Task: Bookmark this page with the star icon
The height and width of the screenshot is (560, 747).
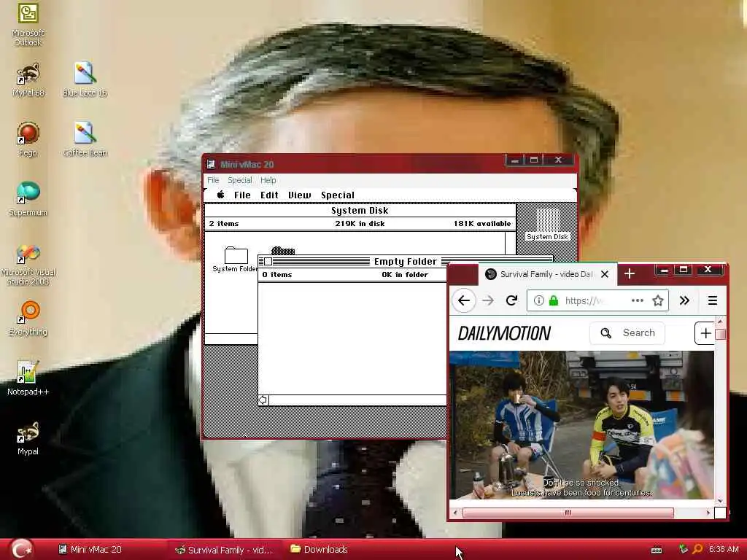Action: point(658,300)
